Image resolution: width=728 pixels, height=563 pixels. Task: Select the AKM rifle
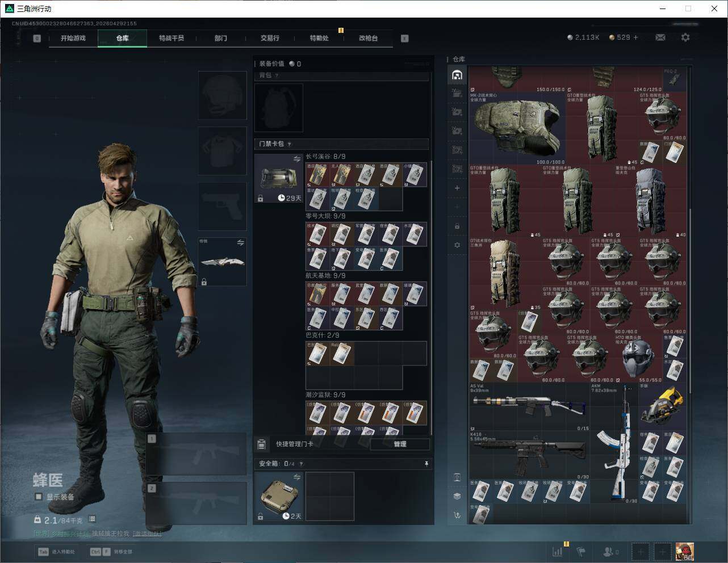(614, 443)
